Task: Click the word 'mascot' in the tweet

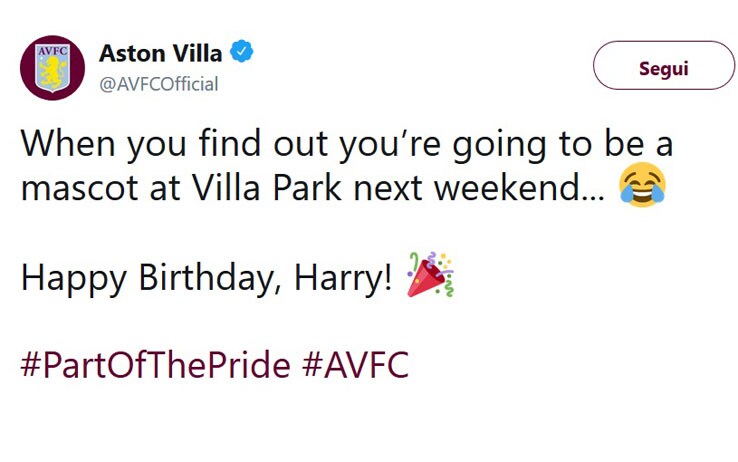Action: pyautogui.click(x=80, y=189)
